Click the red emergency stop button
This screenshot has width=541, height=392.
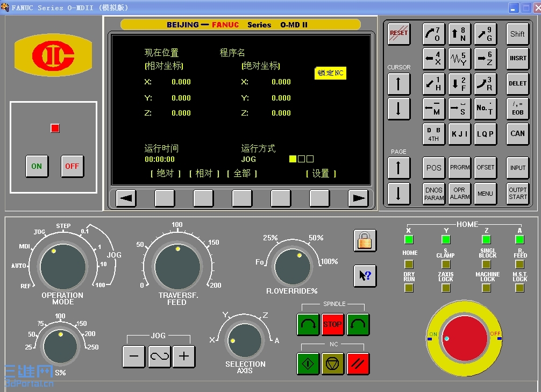point(465,339)
